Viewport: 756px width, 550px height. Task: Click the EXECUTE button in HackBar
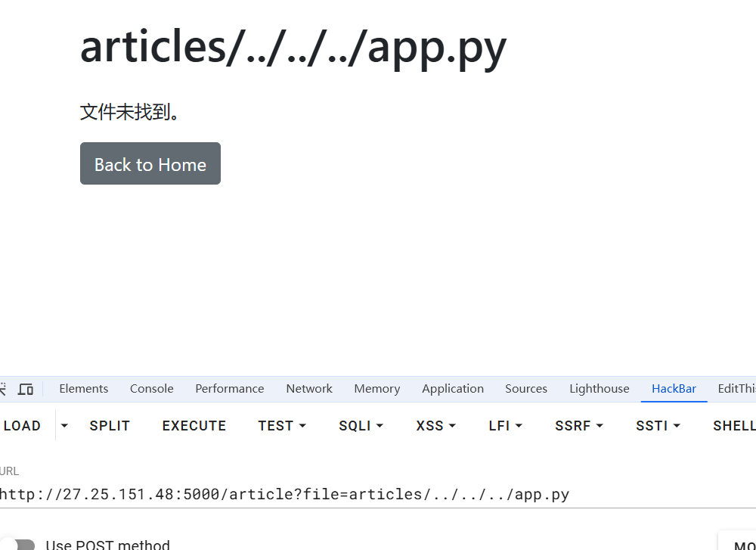tap(194, 426)
